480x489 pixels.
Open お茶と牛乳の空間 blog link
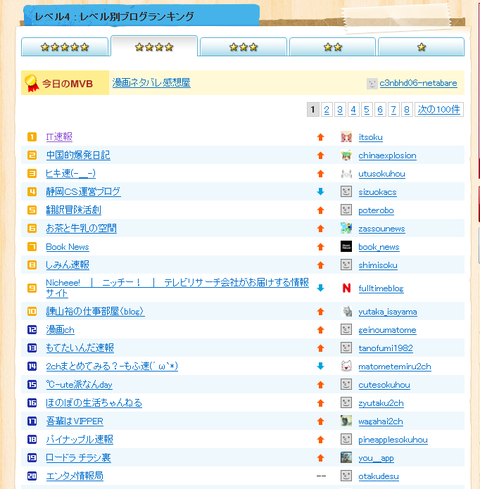(81, 228)
